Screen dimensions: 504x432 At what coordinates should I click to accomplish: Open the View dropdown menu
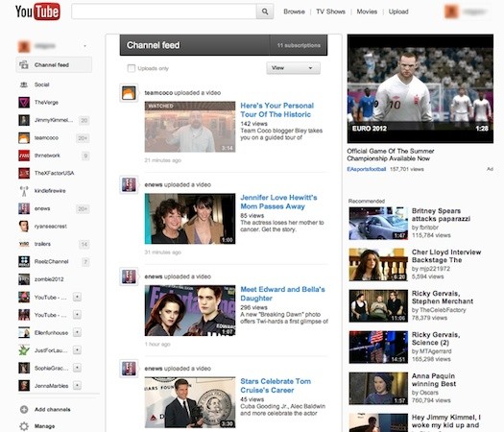pos(293,68)
